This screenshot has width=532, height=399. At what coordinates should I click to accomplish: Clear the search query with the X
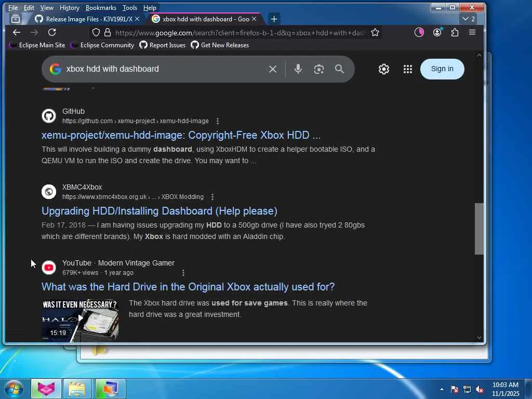(x=272, y=69)
